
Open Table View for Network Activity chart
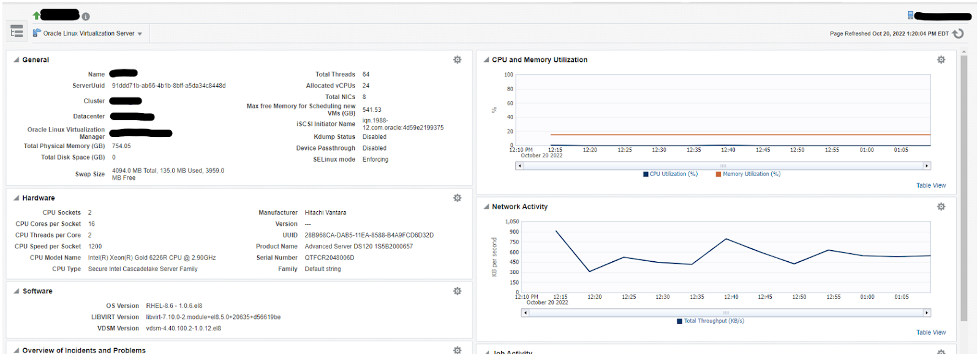pyautogui.click(x=930, y=332)
